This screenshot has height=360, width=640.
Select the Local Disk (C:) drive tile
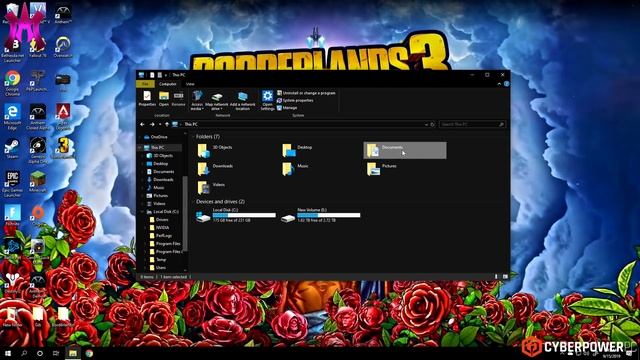236,215
